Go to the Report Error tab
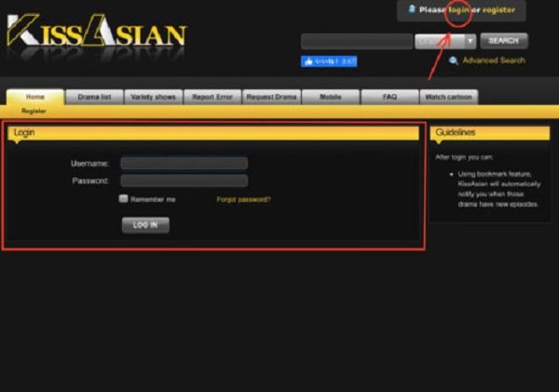This screenshot has height=392, width=559. click(212, 97)
